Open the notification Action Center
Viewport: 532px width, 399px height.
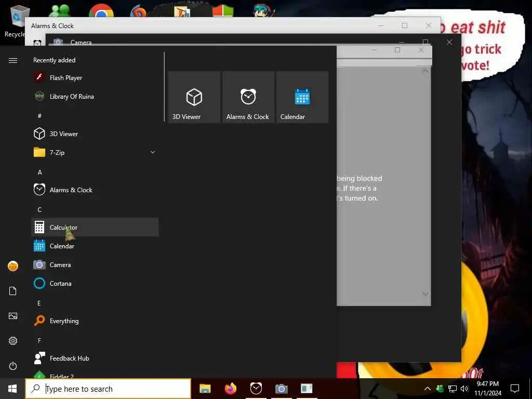515,389
